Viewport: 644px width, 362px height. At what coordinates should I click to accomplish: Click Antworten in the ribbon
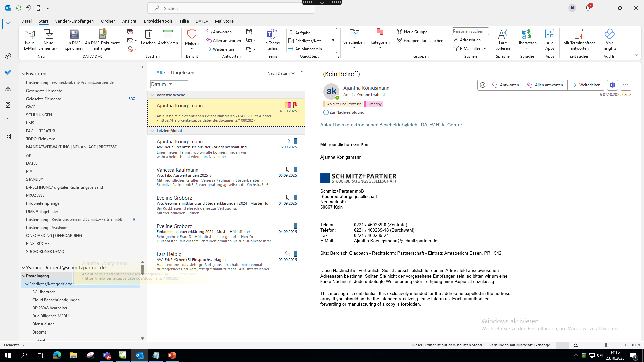219,32
